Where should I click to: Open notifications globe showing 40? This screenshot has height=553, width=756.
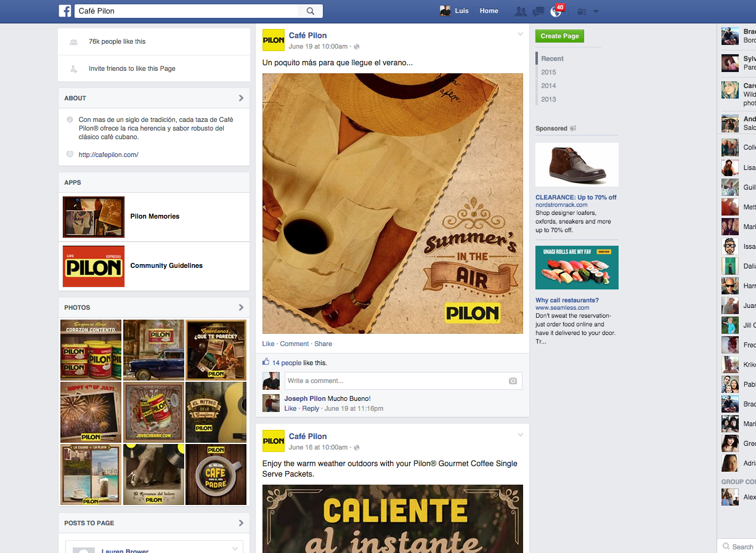[x=556, y=11]
